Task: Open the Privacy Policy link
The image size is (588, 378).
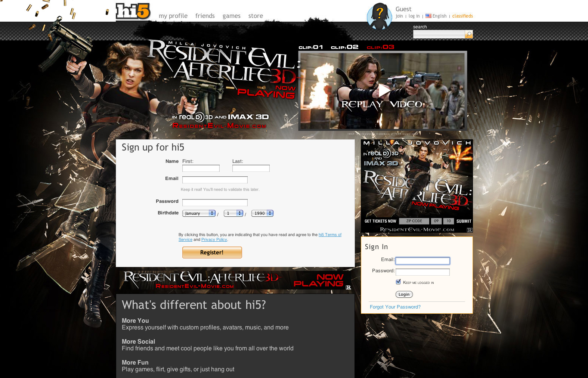Action: [x=214, y=240]
